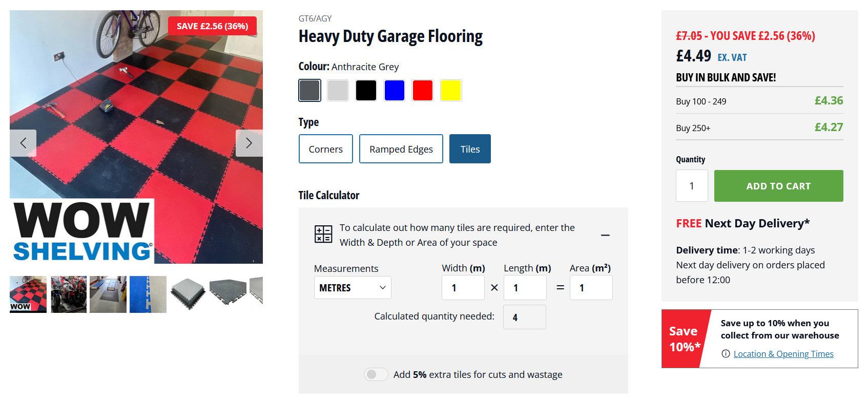This screenshot has height=403, width=868.
Task: Click the previous image arrow on the product photo
Action: click(23, 143)
